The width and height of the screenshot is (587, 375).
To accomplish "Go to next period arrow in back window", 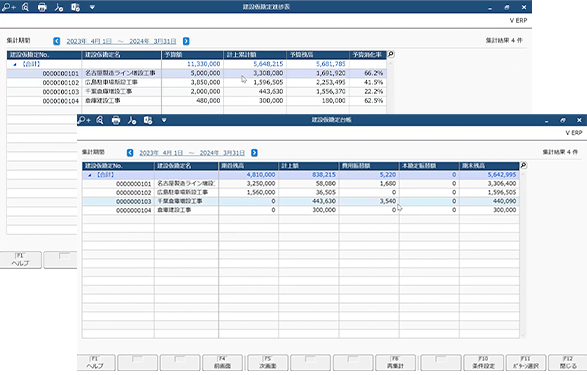I will (x=186, y=41).
